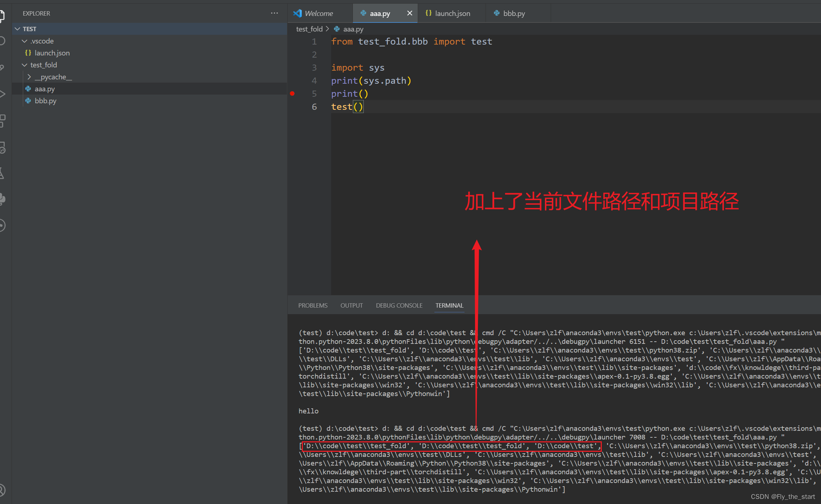The width and height of the screenshot is (821, 504).
Task: Collapse the test_fold folder
Action: (25, 65)
